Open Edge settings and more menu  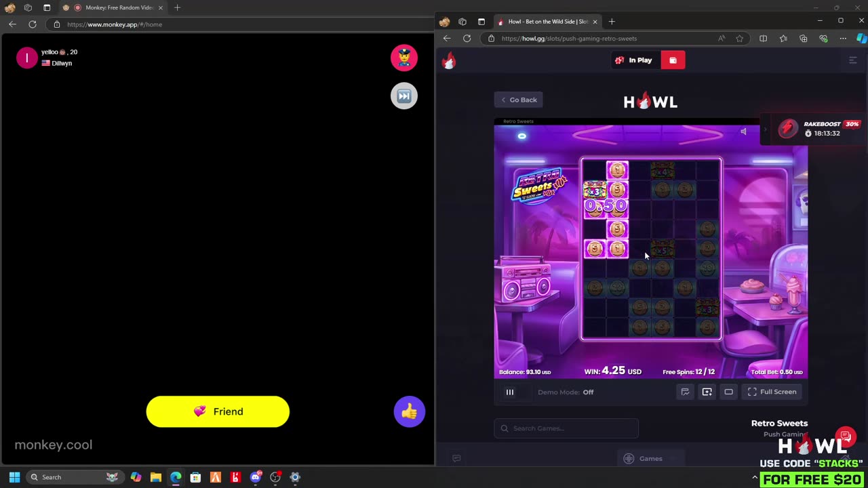coord(843,39)
